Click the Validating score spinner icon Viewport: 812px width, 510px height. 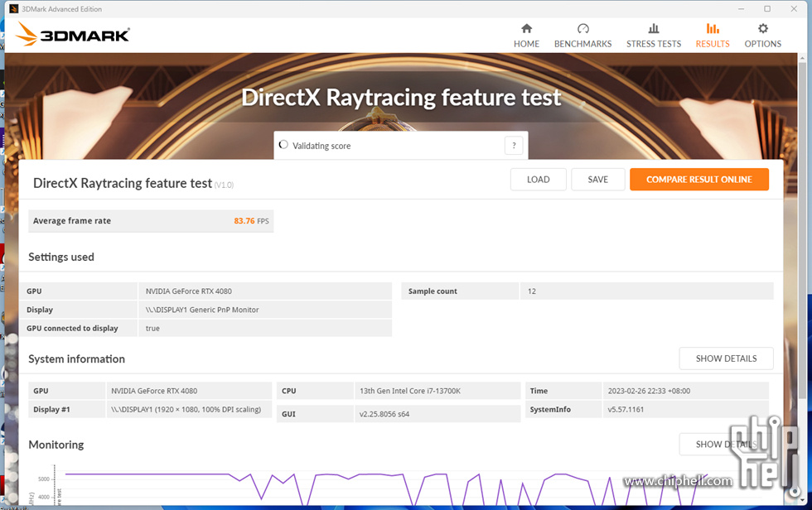(283, 145)
